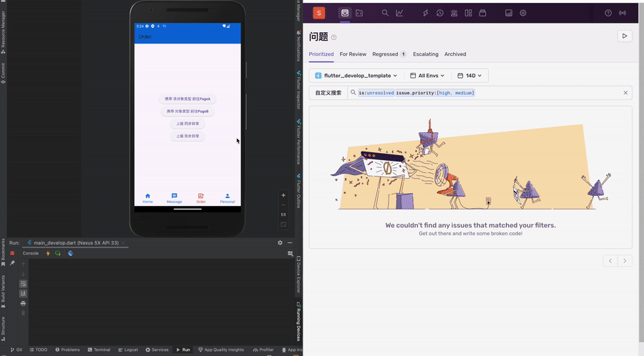This screenshot has height=356, width=644.
Task: Click the red Stop button in Run panel
Action: 12,254
